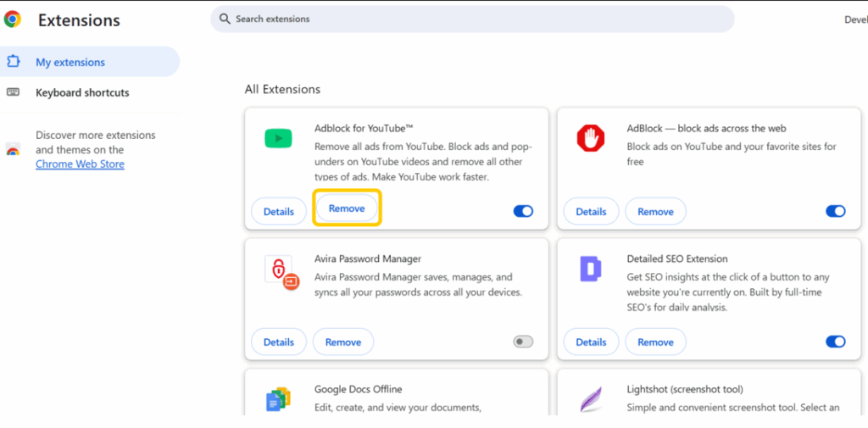Follow the Chrome Web Store link
This screenshot has height=428, width=868.
click(80, 164)
